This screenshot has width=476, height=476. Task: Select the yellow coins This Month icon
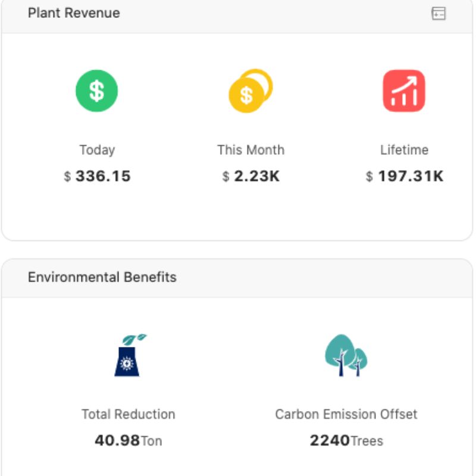250,91
